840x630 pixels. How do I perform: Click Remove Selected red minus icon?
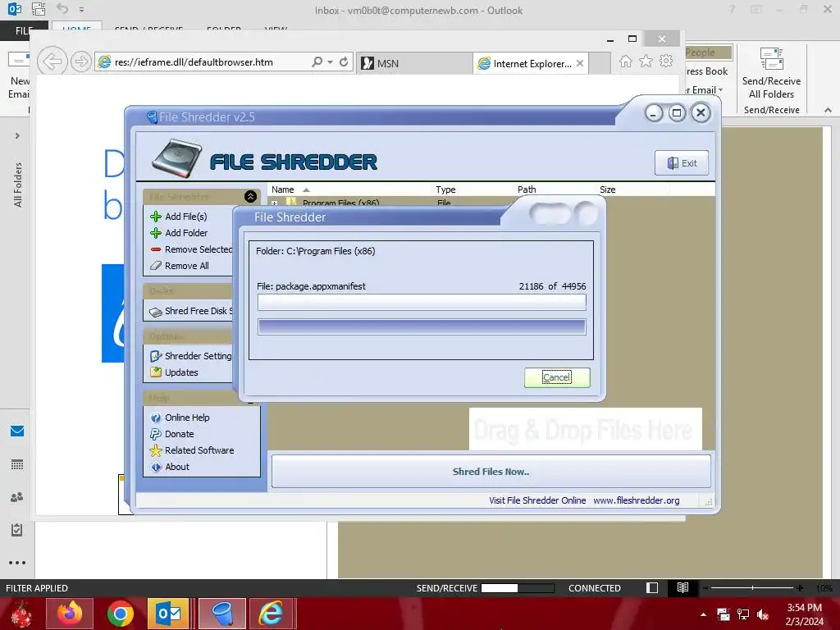pos(156,249)
